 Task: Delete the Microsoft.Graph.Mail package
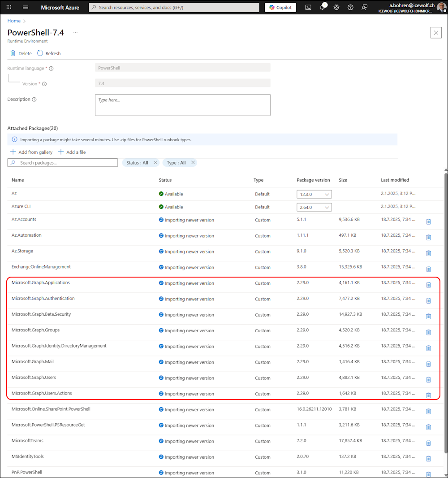[x=428, y=364]
